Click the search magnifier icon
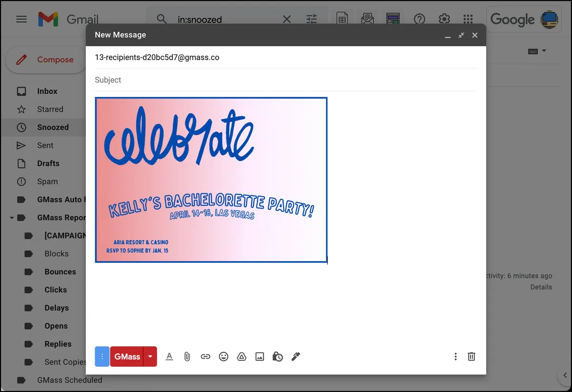572x392 pixels. point(162,19)
